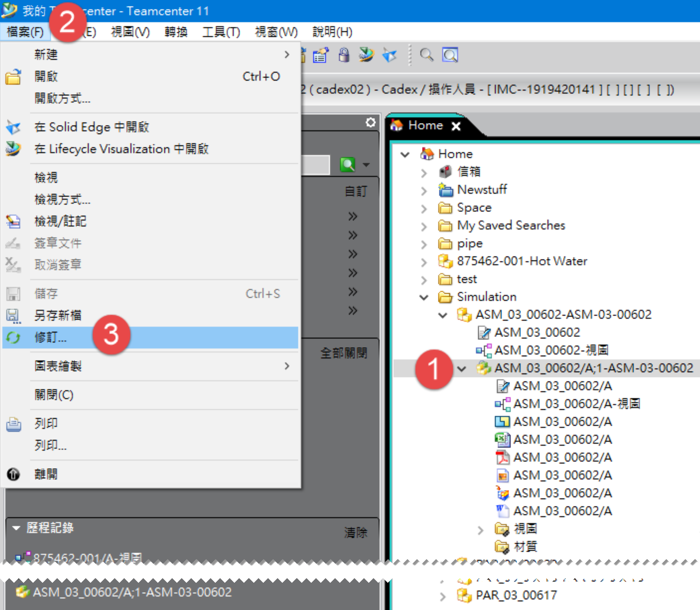Expand the Newstuff folder
Image resolution: width=700 pixels, height=610 pixels.
[x=424, y=191]
